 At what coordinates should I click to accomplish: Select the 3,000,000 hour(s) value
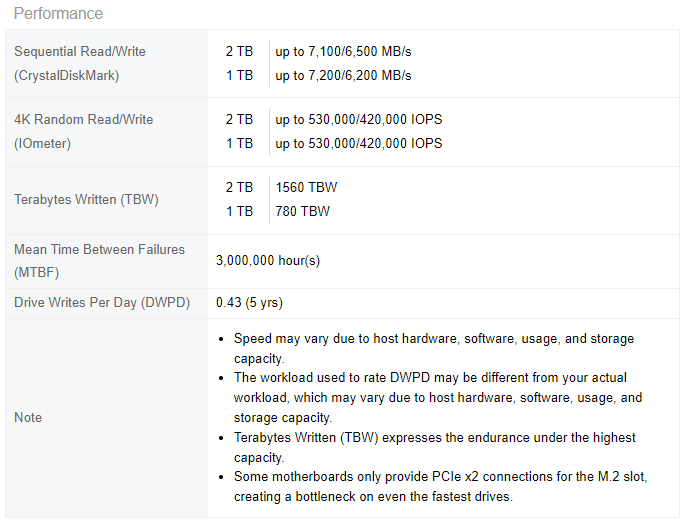click(268, 260)
